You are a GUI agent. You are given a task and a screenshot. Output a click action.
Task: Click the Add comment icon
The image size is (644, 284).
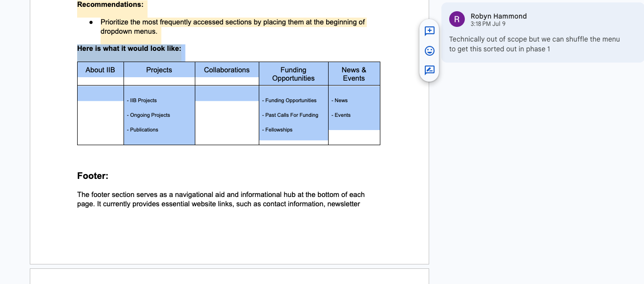429,31
